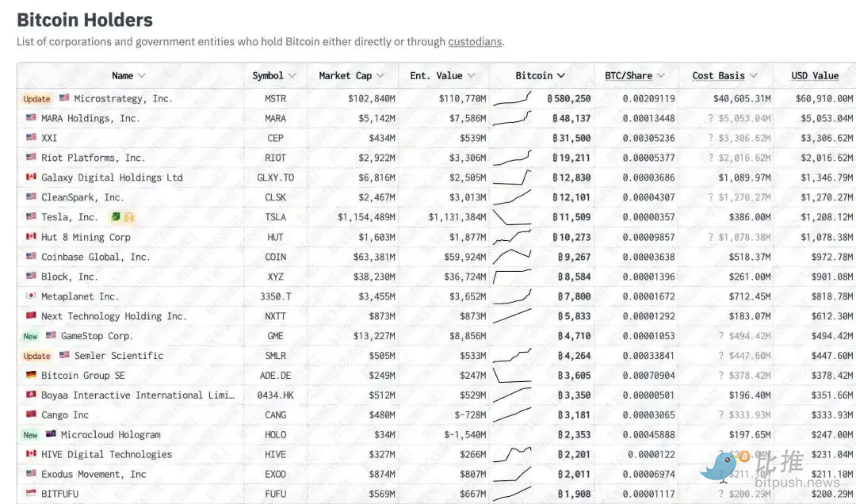This screenshot has width=856, height=504.
Task: Sort table by Name column chevron
Action: tap(141, 75)
